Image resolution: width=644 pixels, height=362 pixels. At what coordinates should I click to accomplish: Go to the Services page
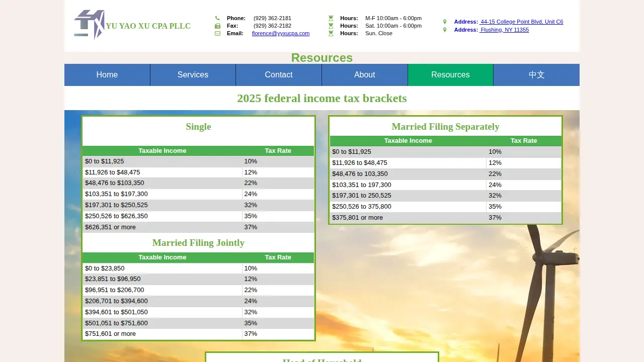[193, 75]
